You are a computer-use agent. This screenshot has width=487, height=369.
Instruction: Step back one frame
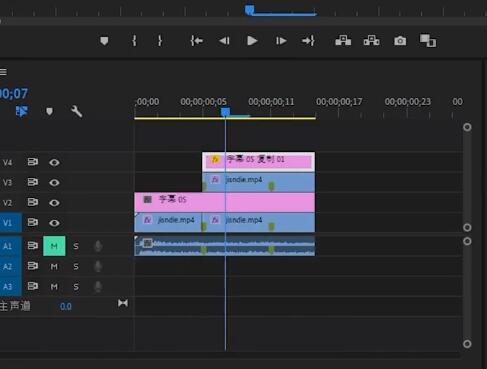(224, 41)
